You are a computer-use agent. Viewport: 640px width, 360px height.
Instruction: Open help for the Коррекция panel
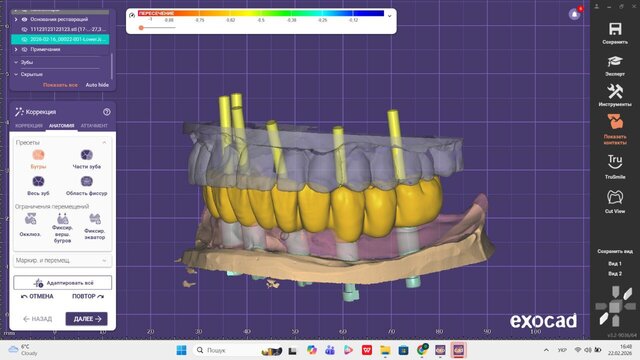click(107, 112)
